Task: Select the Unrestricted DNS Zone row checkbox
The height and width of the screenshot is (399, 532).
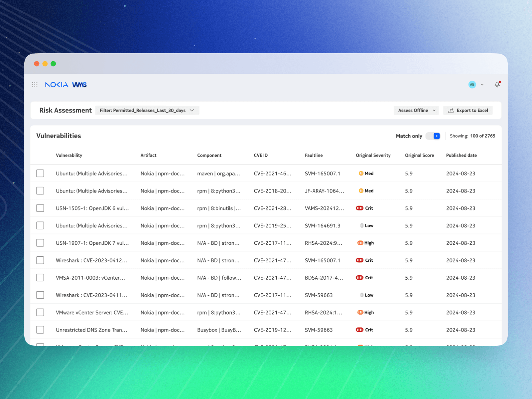Action: pyautogui.click(x=40, y=330)
